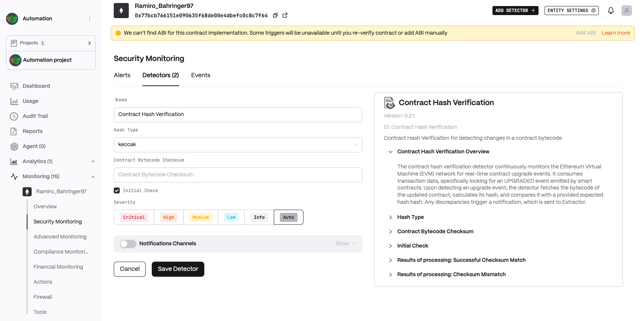644x321 pixels.
Task: Set severity to Medium
Action: pyautogui.click(x=201, y=217)
